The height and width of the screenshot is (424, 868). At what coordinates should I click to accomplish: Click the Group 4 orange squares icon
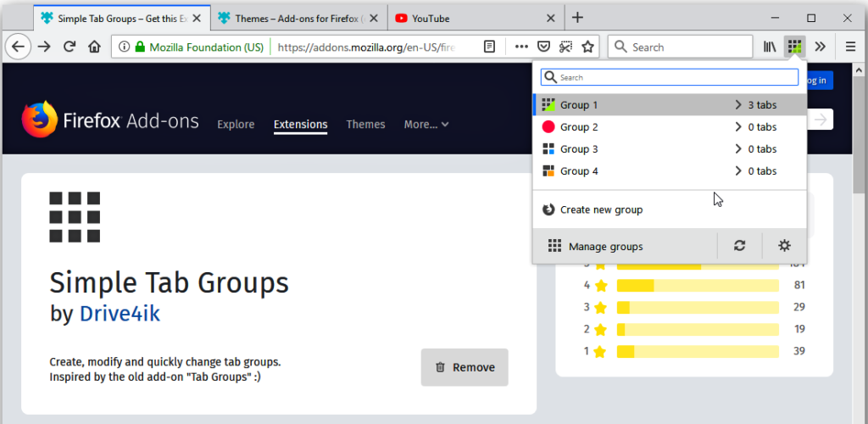(x=548, y=171)
